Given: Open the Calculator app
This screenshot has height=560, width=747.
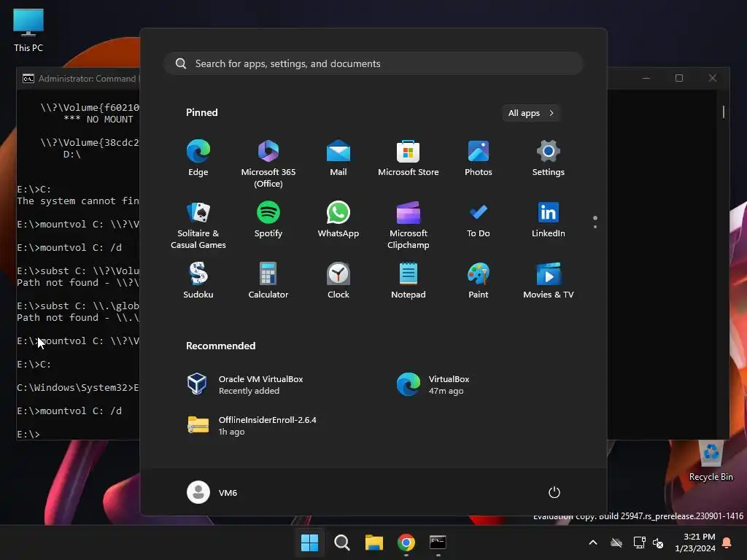Looking at the screenshot, I should coord(268,281).
